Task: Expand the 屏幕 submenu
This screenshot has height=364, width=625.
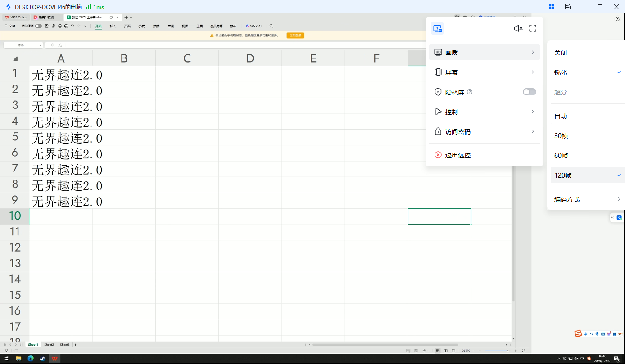Action: tap(484, 72)
